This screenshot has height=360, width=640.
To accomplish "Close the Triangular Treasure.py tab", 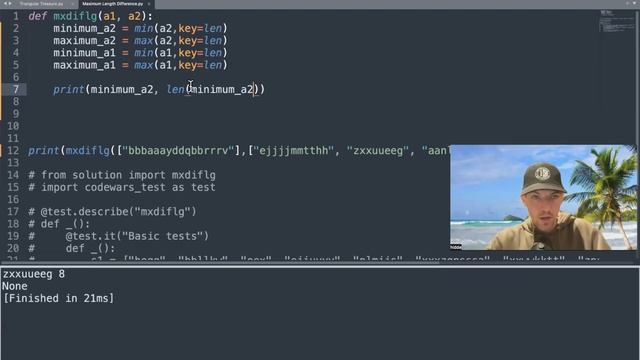I will click(72, 4).
